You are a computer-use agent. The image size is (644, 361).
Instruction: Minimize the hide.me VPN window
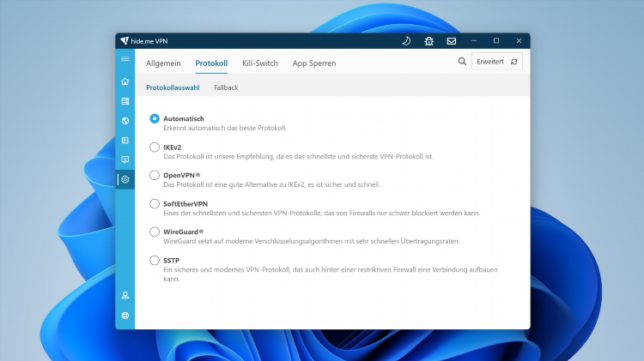(x=474, y=41)
